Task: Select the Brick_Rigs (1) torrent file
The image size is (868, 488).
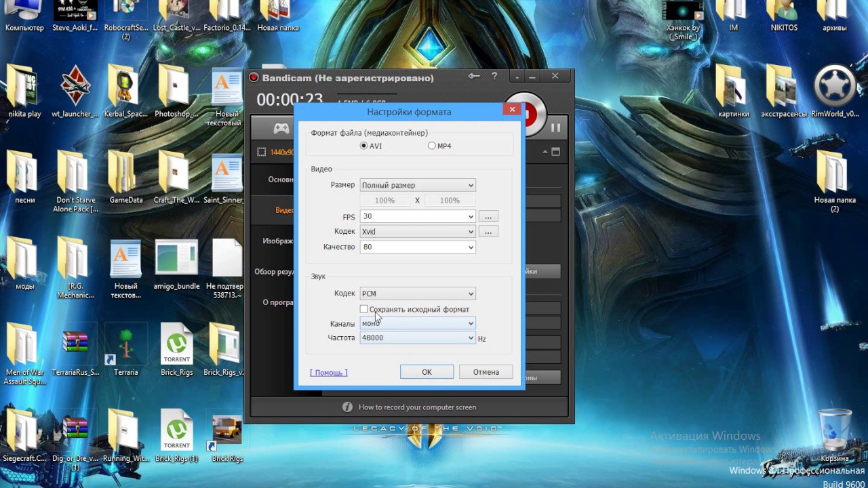Action: [x=176, y=437]
